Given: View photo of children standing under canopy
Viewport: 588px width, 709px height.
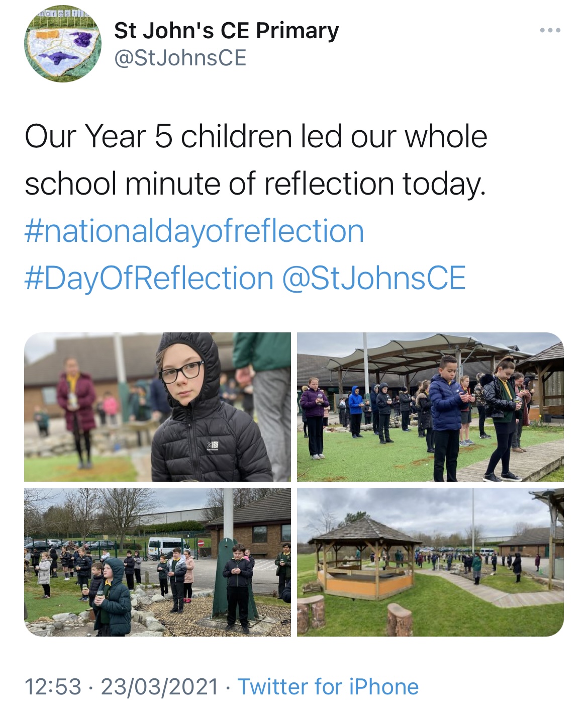Looking at the screenshot, I should (x=430, y=407).
